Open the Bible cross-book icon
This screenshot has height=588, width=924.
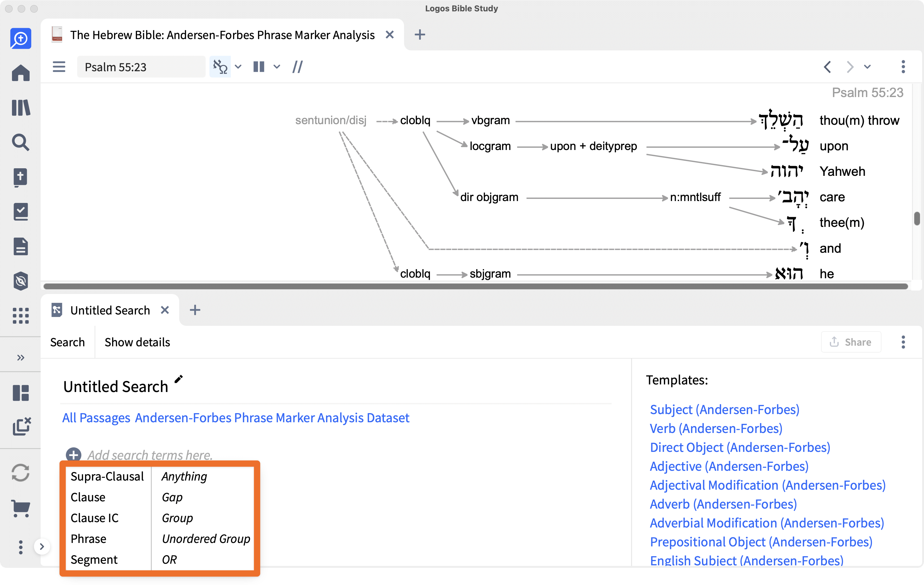(x=21, y=177)
